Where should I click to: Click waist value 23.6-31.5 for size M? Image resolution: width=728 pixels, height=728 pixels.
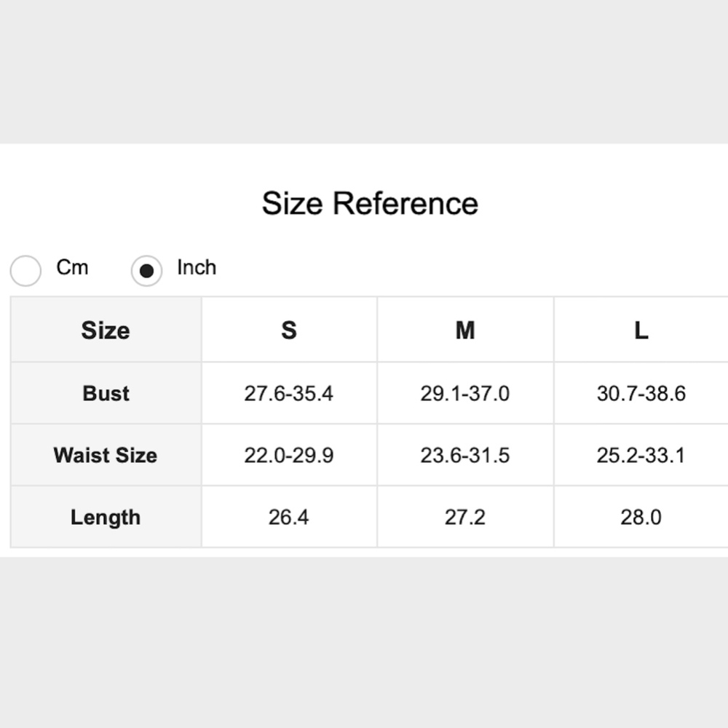(x=465, y=455)
